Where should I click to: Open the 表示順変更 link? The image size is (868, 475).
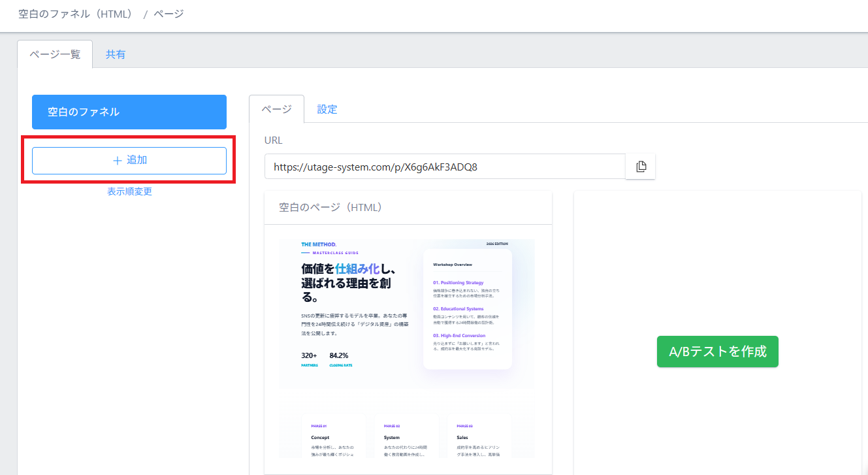[x=129, y=191]
